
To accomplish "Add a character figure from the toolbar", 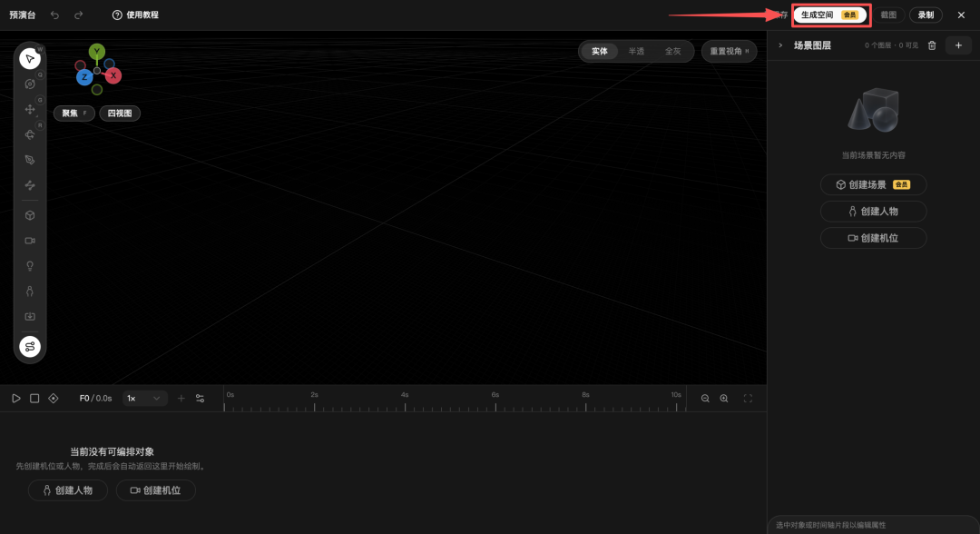I will pyautogui.click(x=29, y=292).
